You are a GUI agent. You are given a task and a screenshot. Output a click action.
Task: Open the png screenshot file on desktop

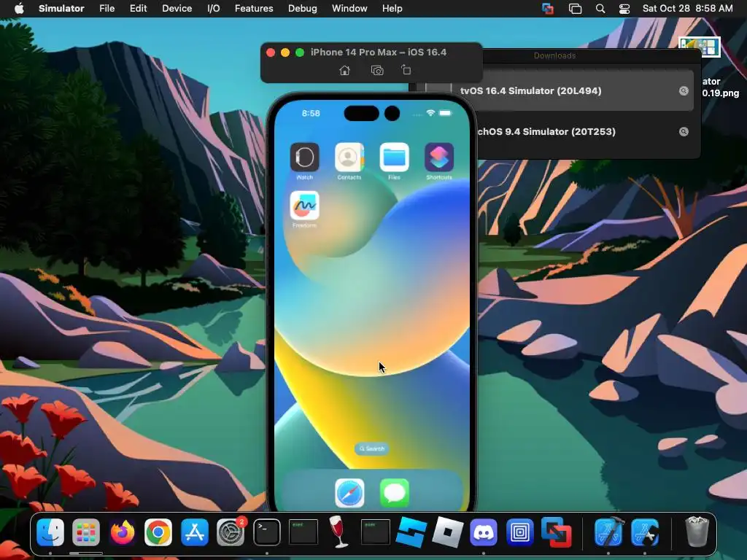tap(700, 47)
